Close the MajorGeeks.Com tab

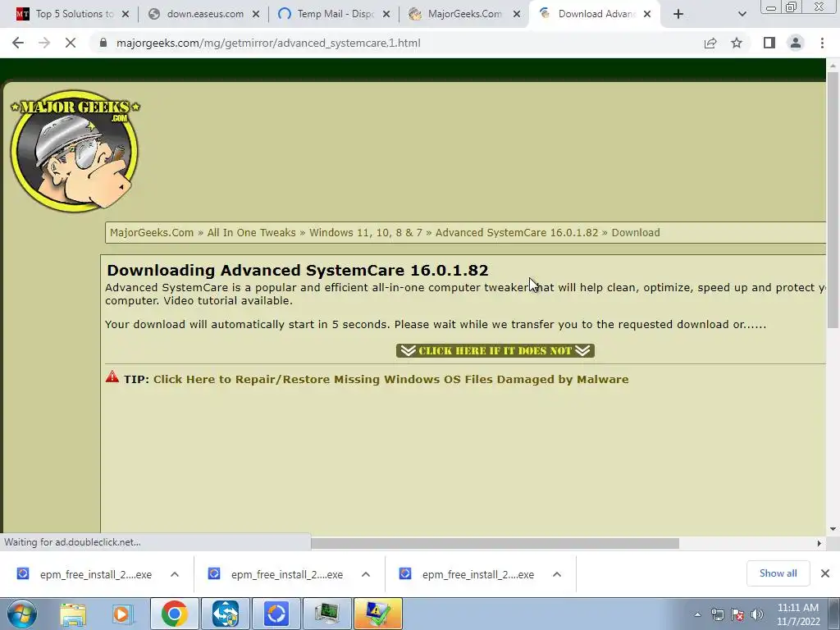point(517,14)
